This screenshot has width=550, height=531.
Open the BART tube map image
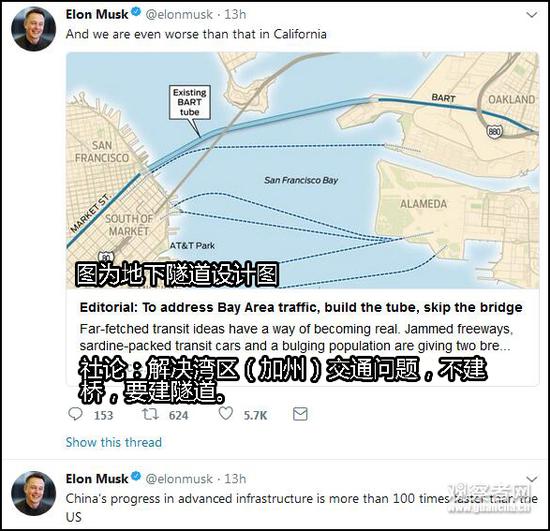point(302,170)
